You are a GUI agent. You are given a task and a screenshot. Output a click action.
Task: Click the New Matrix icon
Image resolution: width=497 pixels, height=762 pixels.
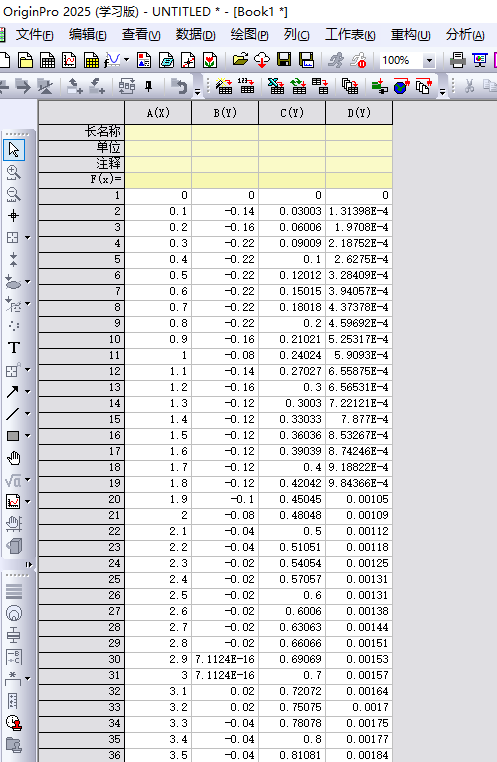(91, 60)
